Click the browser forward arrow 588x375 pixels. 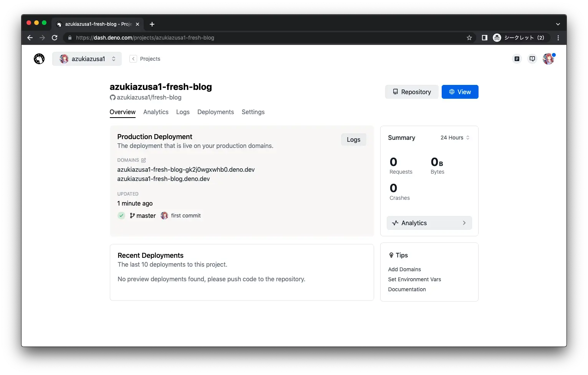pyautogui.click(x=42, y=38)
